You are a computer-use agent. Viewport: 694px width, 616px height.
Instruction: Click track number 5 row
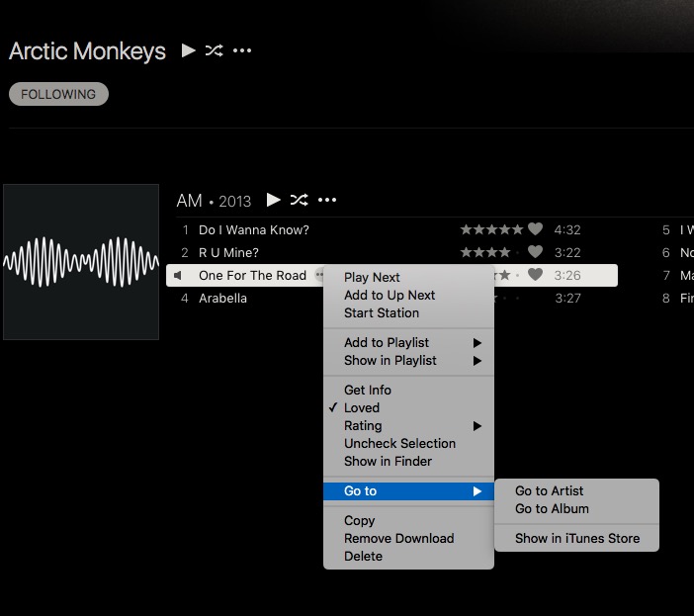677,229
